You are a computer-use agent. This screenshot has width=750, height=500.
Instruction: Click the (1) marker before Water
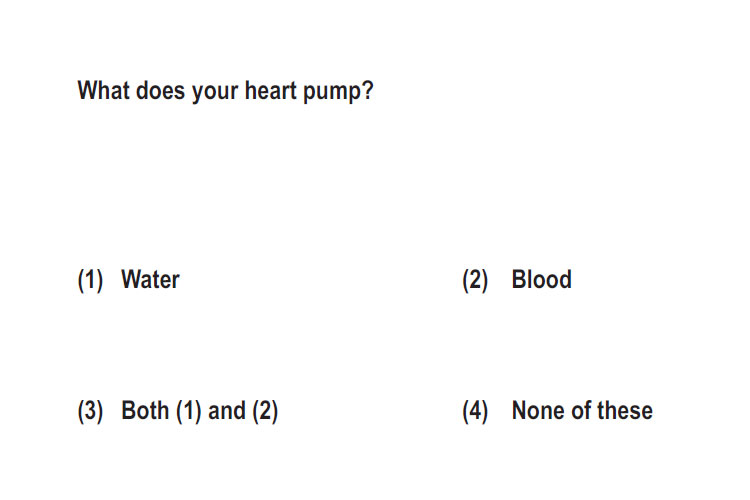pos(90,280)
